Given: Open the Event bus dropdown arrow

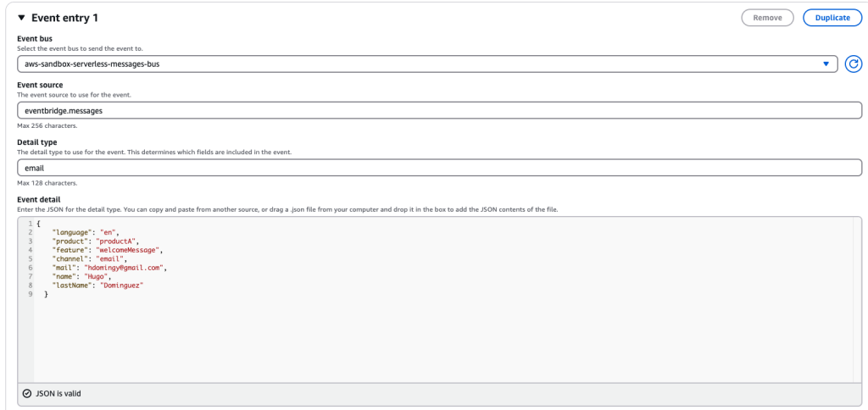Looking at the screenshot, I should (826, 64).
